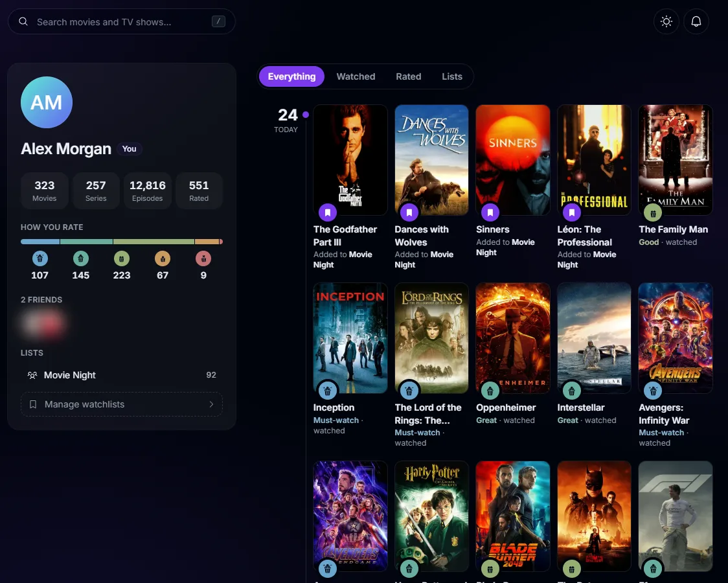Toggle the light/dark theme sun icon
This screenshot has height=583, width=728.
tap(666, 21)
